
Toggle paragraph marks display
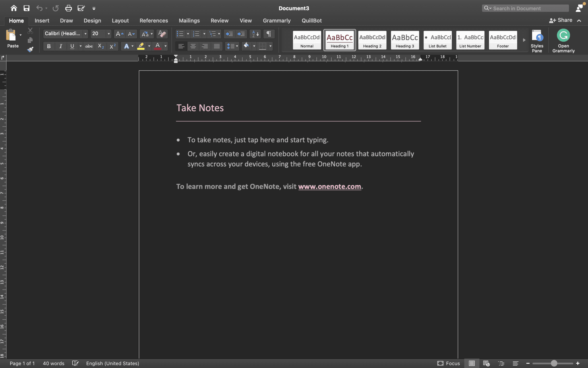[268, 34]
